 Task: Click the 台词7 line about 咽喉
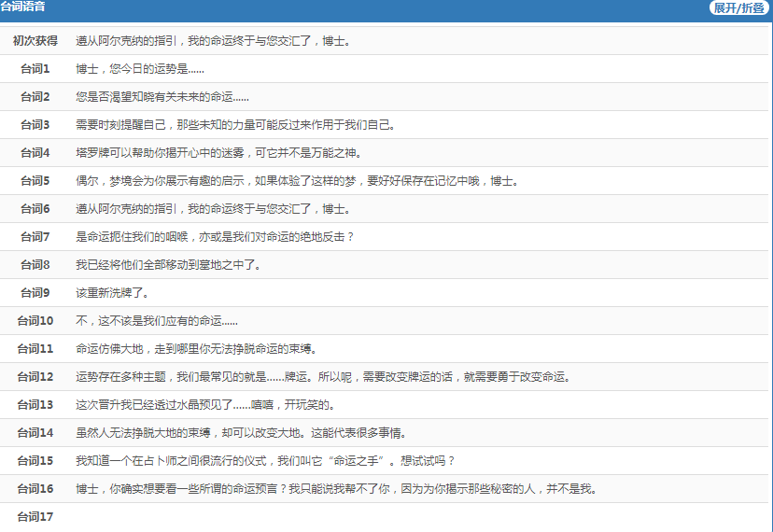coord(215,237)
